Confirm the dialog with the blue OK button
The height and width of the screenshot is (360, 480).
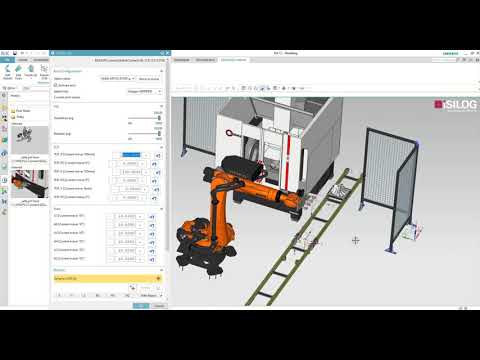pos(141,306)
